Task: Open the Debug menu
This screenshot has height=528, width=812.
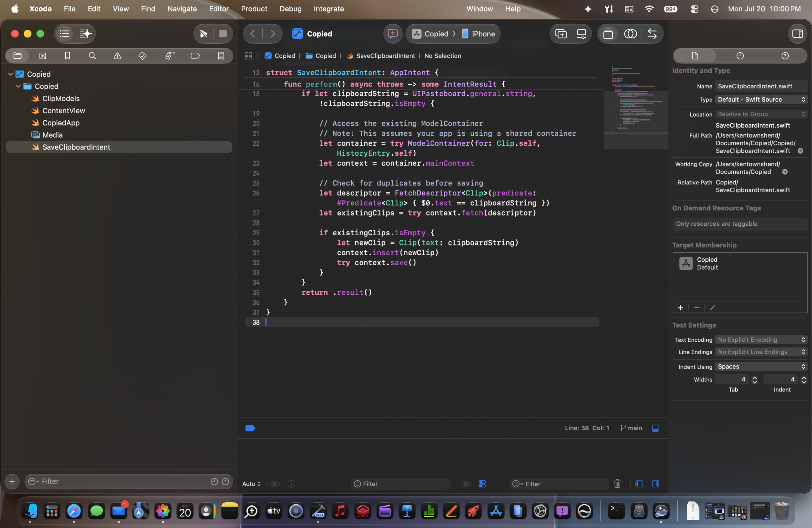Action: (x=291, y=9)
